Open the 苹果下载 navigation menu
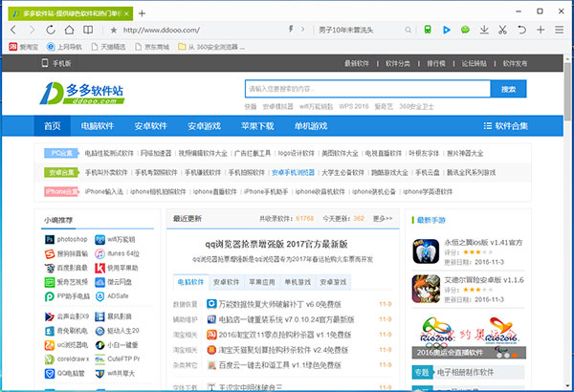Image resolution: width=574 pixels, height=392 pixels. (257, 126)
